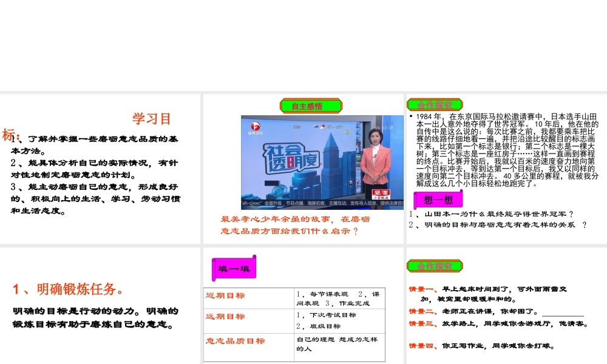Viewport: 607px width, 364px height.
Task: Click the red caption 最美孝心少年余虽的故事
Action: [296, 225]
